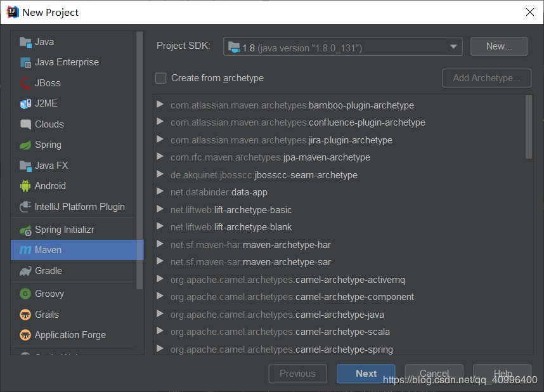Expand maven-archetype-sar node
This screenshot has width=544, height=392.
pyautogui.click(x=160, y=261)
